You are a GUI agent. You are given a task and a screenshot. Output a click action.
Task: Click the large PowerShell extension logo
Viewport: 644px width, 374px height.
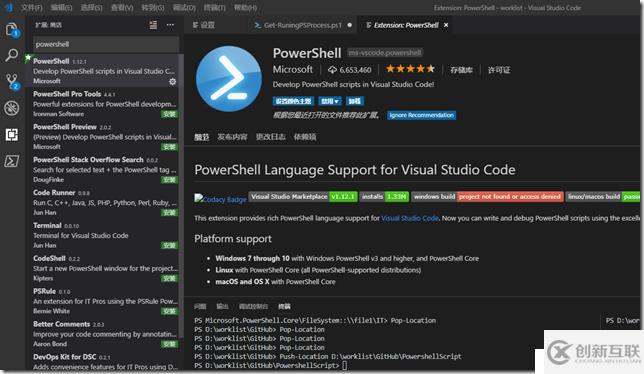pyautogui.click(x=229, y=79)
